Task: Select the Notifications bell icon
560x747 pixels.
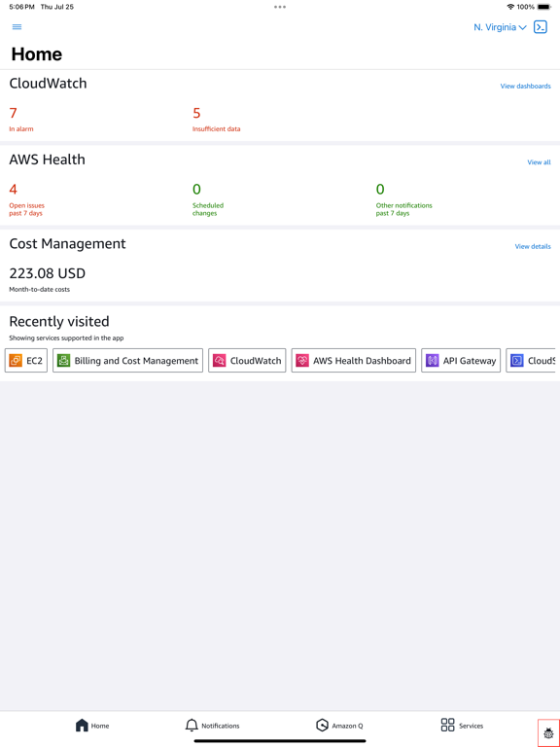Action: click(192, 725)
